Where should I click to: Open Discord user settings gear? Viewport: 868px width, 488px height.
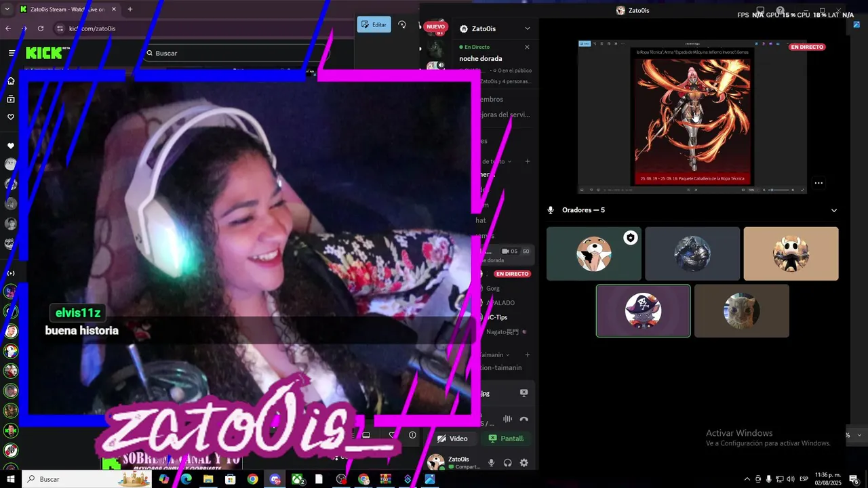tap(524, 462)
